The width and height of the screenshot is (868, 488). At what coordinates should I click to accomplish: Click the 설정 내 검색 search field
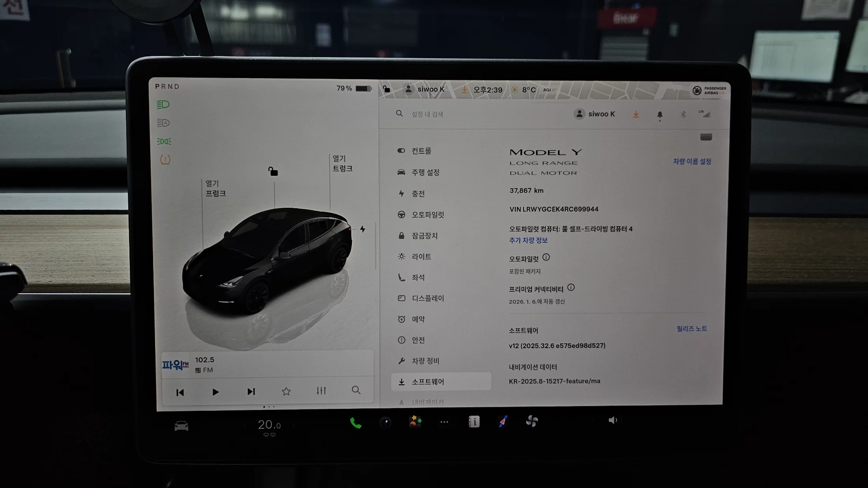(x=427, y=114)
